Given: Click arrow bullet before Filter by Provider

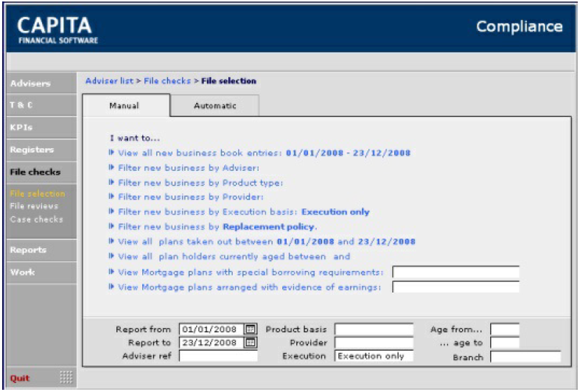Looking at the screenshot, I should pyautogui.click(x=111, y=197).
